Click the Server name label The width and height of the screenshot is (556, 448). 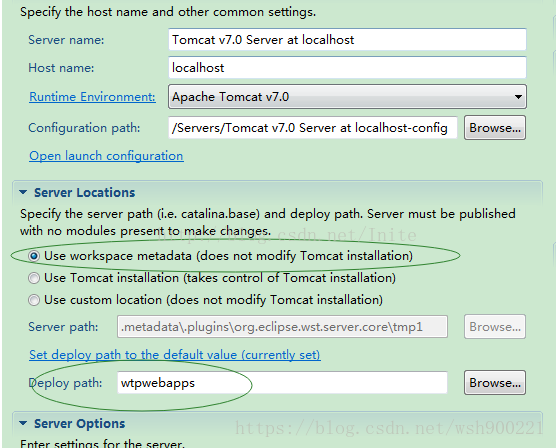click(x=66, y=40)
